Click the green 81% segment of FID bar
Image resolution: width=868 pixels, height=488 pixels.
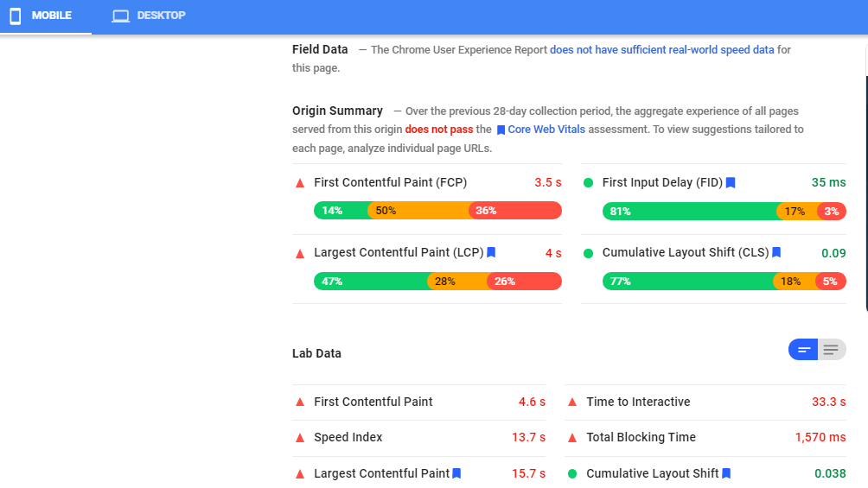pos(689,211)
